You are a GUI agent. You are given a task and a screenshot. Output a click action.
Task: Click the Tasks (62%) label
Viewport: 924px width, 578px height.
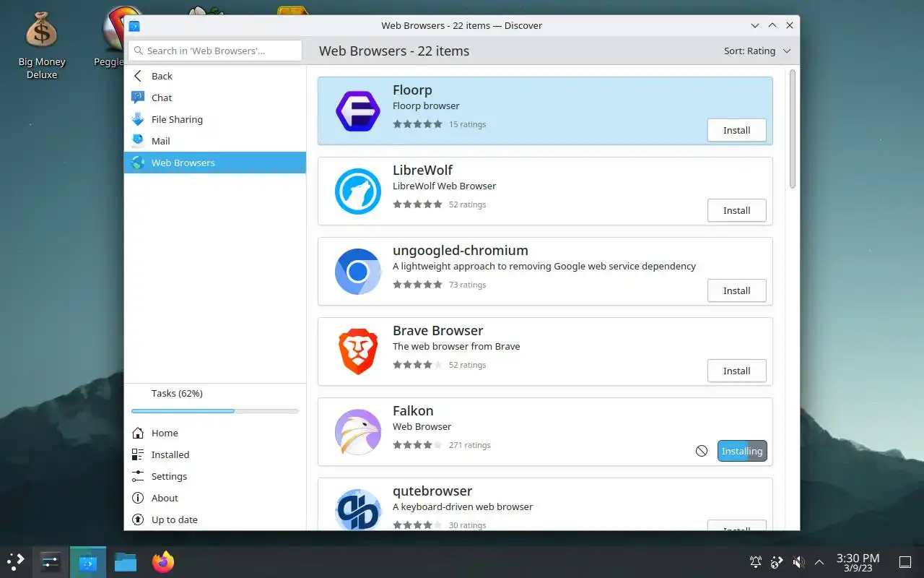[177, 393]
